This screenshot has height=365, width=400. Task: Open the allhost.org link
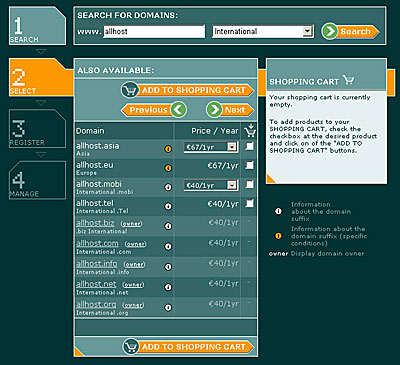pos(96,304)
